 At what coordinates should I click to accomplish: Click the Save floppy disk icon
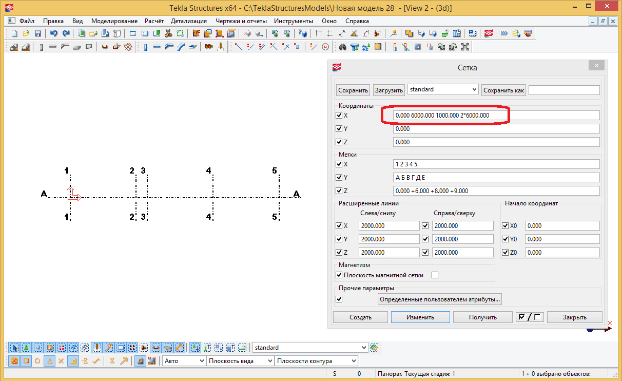(38, 34)
